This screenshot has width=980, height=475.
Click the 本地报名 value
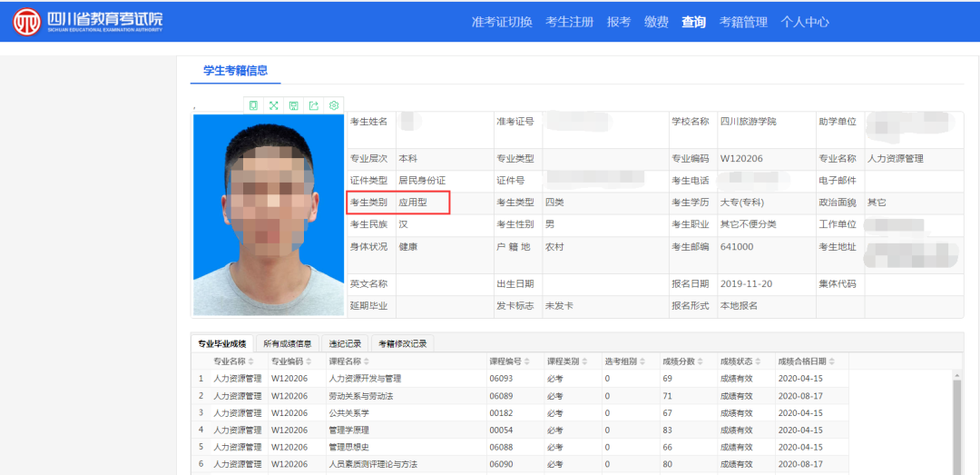[739, 306]
